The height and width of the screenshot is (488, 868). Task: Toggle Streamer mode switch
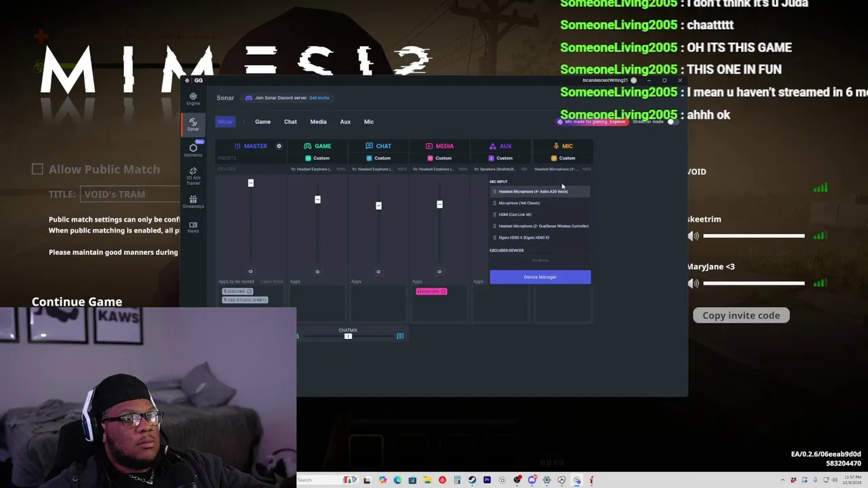(x=672, y=121)
